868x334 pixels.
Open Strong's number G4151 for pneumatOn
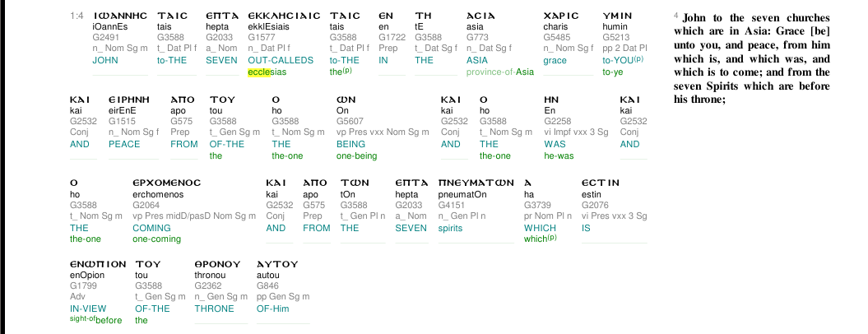(x=451, y=206)
